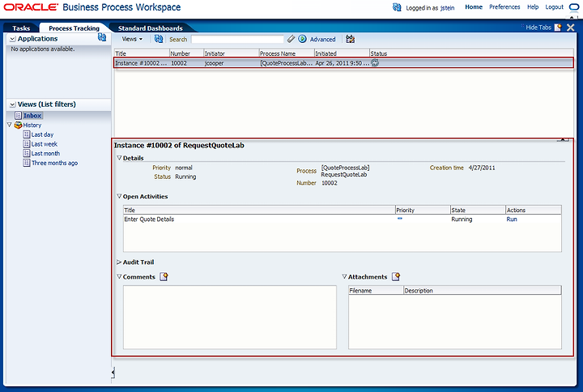Click the Filename column header in Attachments
Screen dimensions: 583x392
pos(376,291)
